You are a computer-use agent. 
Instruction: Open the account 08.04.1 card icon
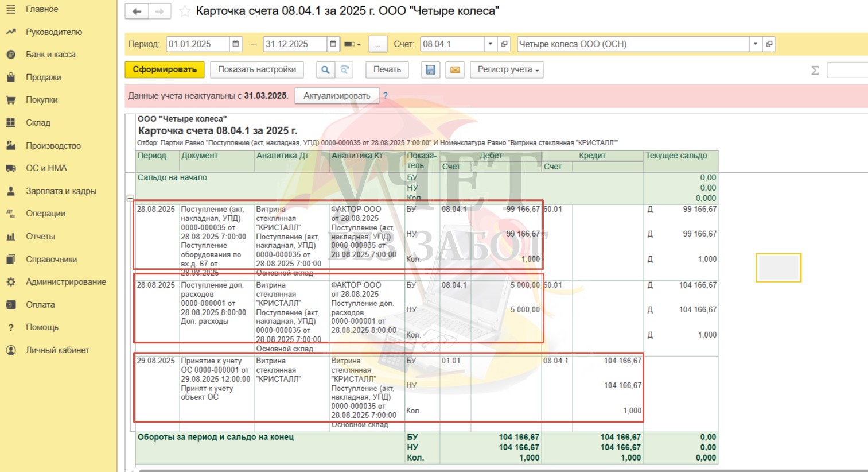tap(504, 44)
